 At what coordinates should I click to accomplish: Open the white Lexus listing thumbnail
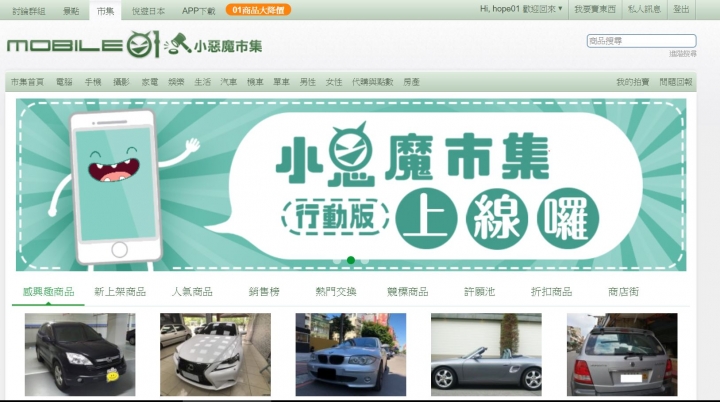tap(215, 355)
